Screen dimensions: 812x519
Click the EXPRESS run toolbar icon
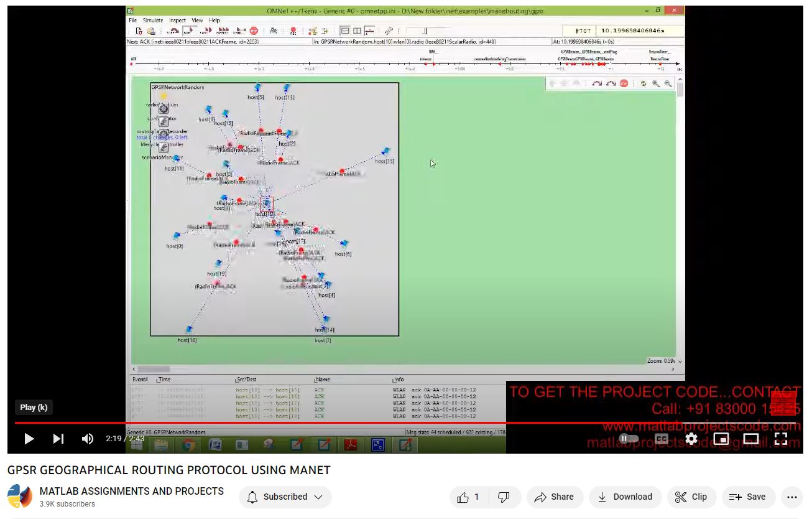[222, 30]
